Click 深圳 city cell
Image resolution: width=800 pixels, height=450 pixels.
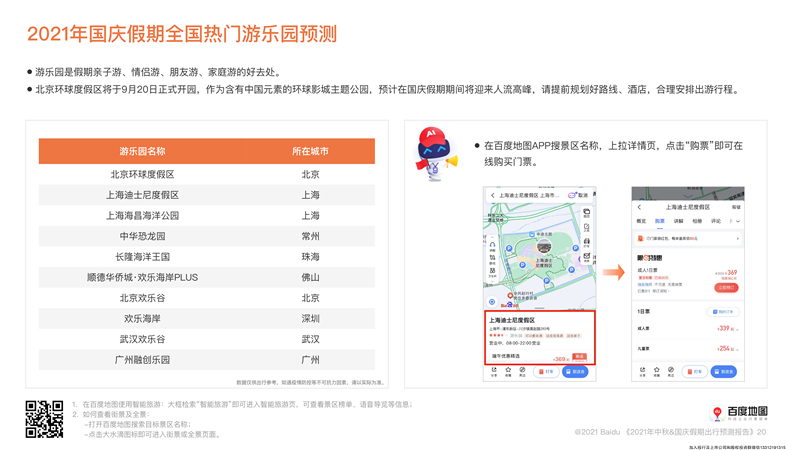310,318
